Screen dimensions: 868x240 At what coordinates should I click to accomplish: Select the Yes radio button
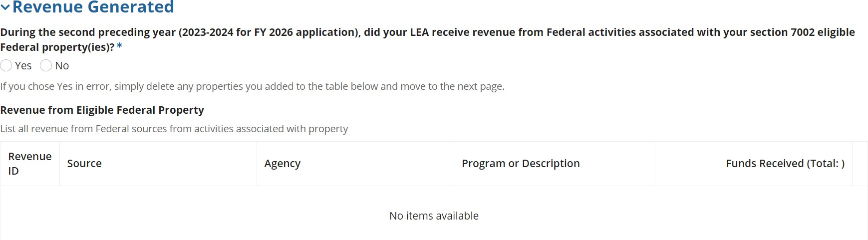click(6, 65)
